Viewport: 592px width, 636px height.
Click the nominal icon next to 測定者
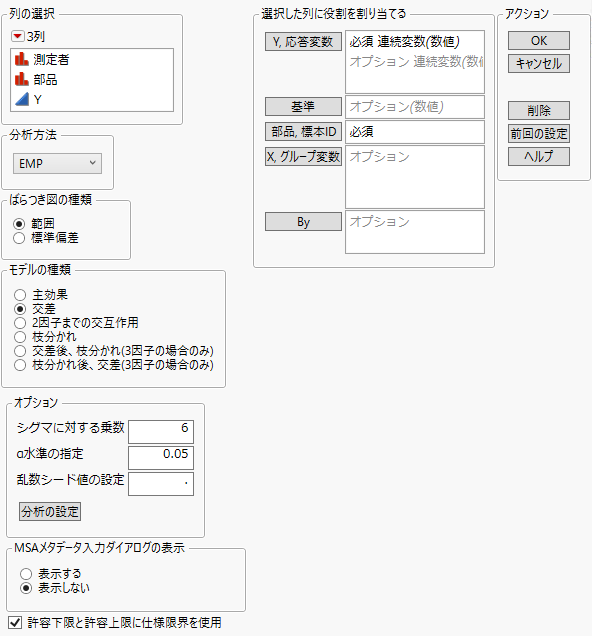21,59
